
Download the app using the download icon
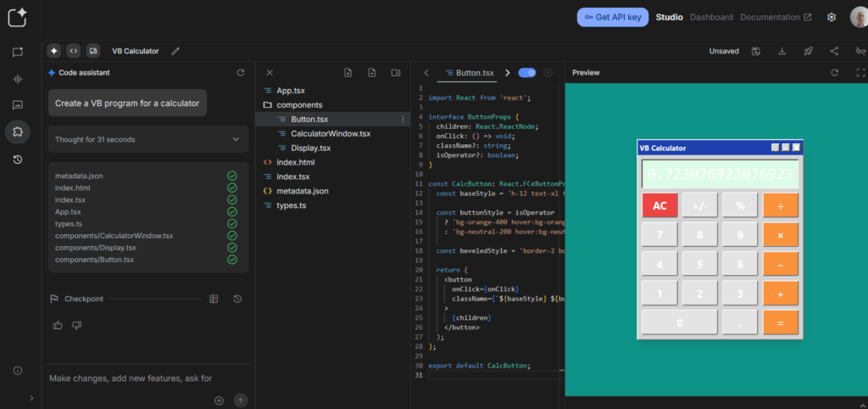click(782, 51)
